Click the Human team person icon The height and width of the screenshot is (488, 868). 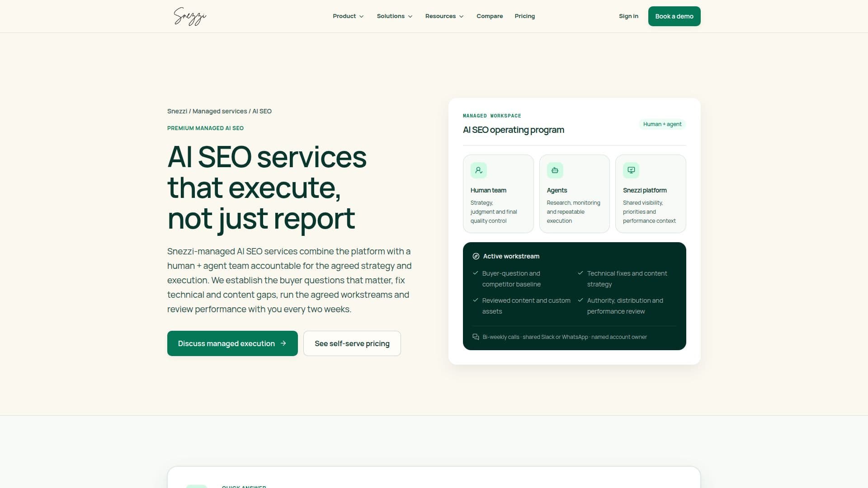(478, 170)
